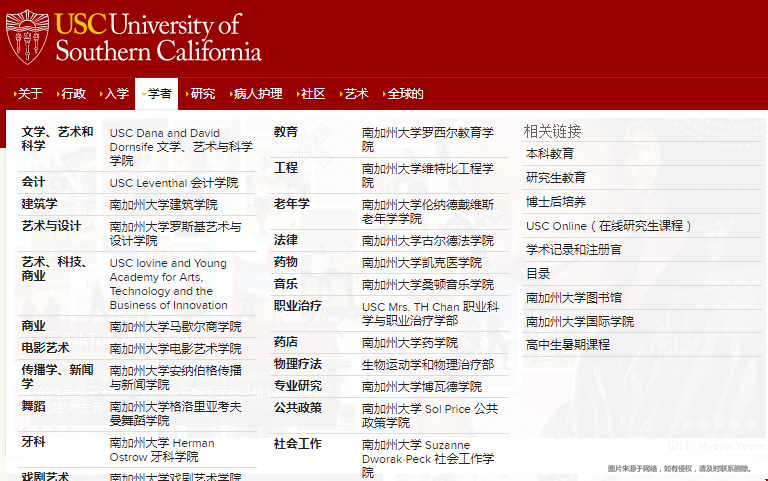Visit 南加州大学古尔德法学院
The height and width of the screenshot is (481, 768).
(428, 240)
